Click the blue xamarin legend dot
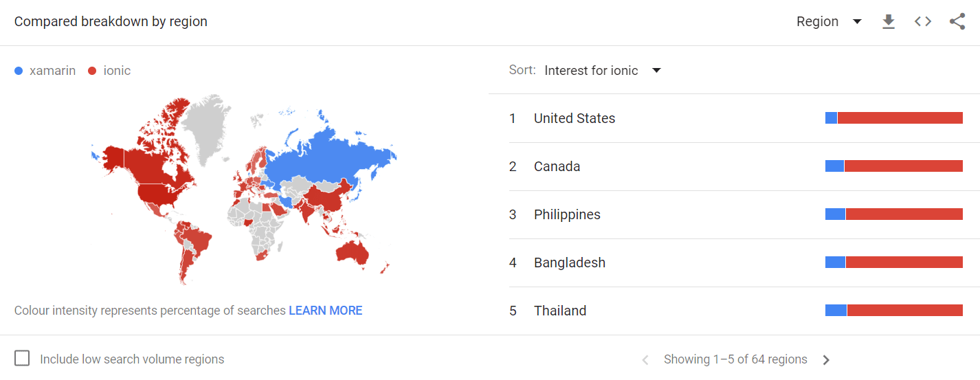Image resolution: width=980 pixels, height=380 pixels. [x=19, y=71]
